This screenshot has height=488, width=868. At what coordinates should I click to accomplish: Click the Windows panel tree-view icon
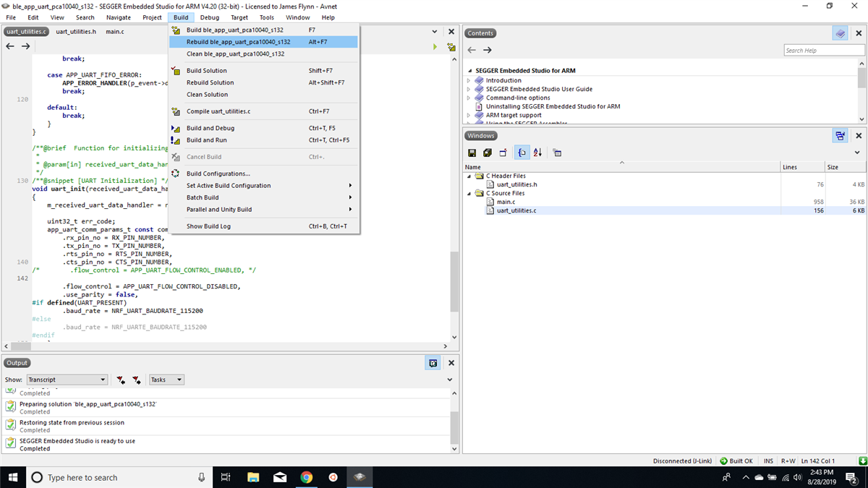[840, 135]
